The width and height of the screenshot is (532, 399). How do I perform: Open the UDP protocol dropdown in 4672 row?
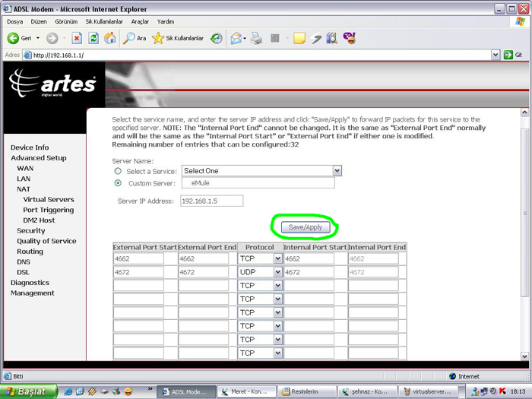pos(278,272)
